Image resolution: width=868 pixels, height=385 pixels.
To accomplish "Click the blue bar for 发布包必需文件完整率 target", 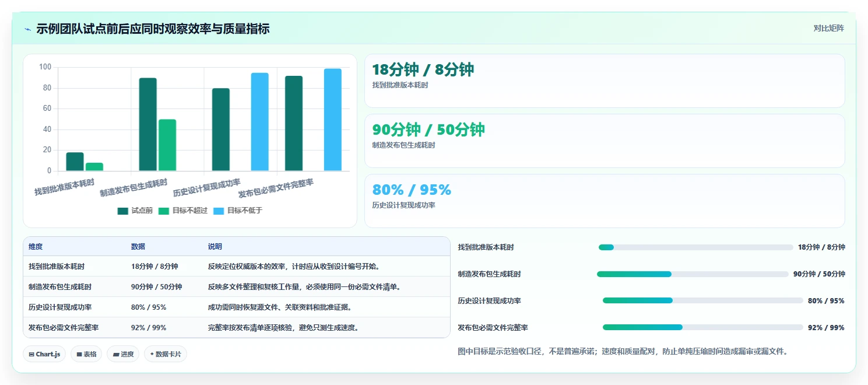I will 333,120.
